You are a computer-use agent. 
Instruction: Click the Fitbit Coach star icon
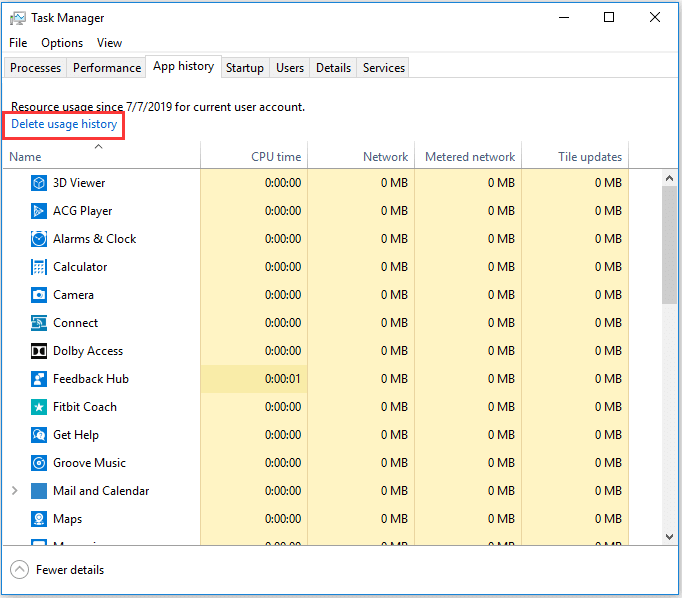[39, 407]
